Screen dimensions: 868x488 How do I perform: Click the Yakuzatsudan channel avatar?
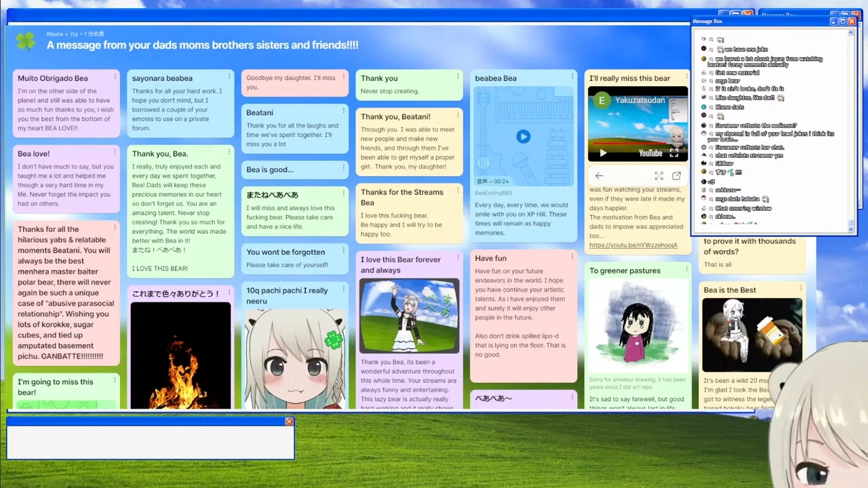pyautogui.click(x=601, y=101)
